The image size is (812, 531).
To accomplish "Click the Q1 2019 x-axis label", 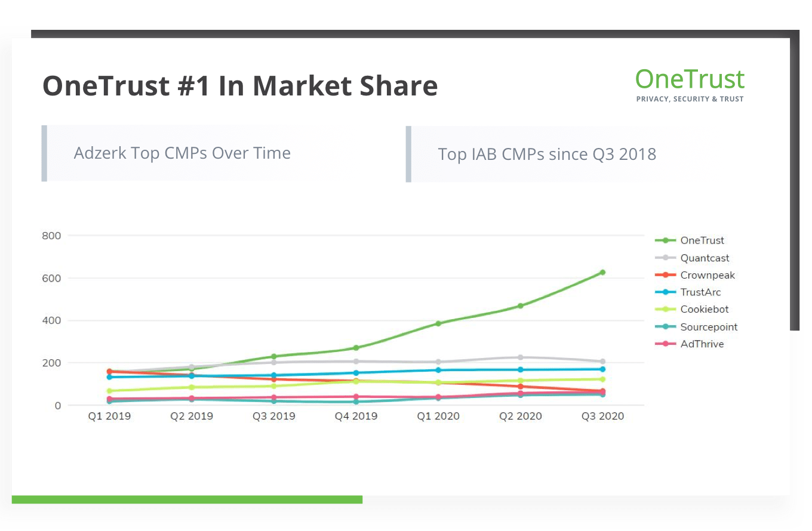I will coord(109,416).
